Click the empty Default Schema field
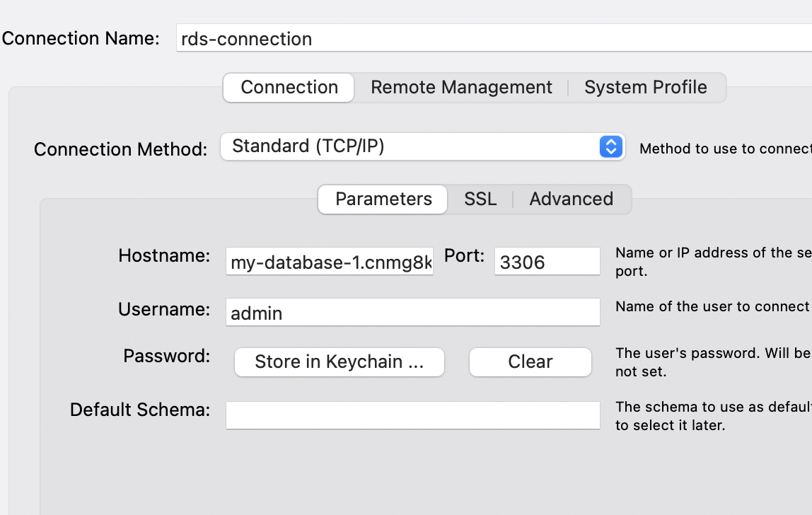Screen dimensions: 812x515 (x=412, y=415)
